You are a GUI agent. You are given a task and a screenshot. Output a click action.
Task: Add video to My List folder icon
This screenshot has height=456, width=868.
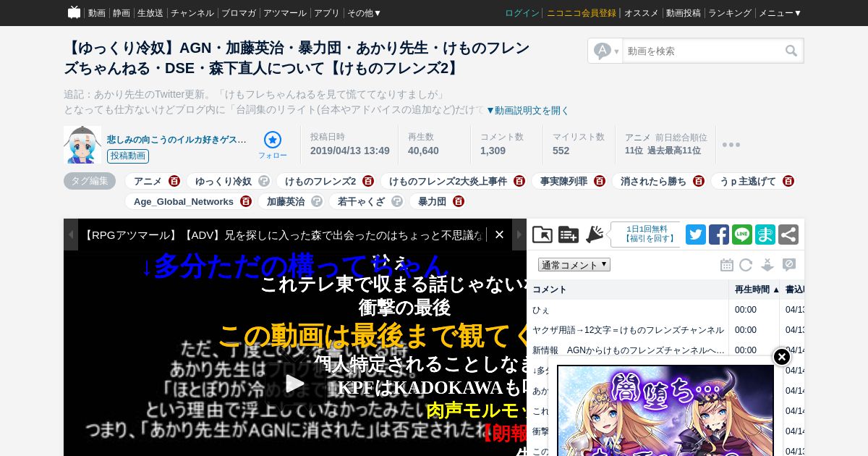542,235
